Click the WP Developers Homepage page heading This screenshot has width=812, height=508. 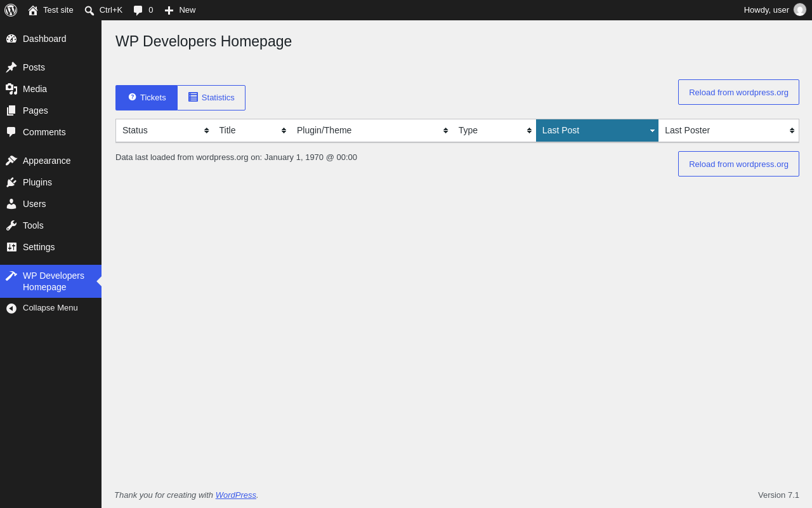coord(204,41)
